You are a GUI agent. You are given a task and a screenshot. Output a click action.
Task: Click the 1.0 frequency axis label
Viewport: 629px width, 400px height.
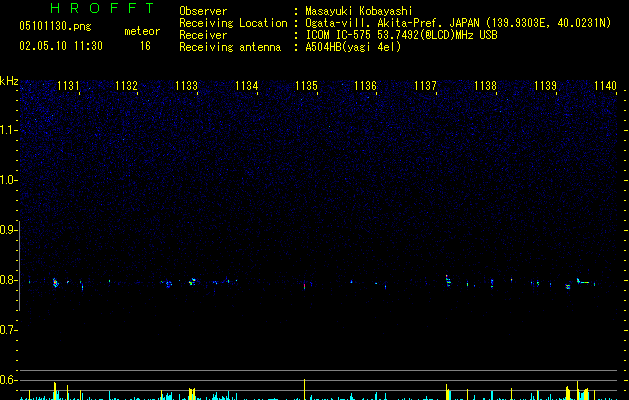pos(8,180)
